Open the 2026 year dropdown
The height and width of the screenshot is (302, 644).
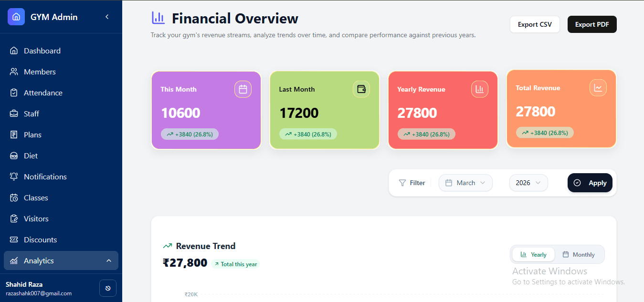coord(528,183)
